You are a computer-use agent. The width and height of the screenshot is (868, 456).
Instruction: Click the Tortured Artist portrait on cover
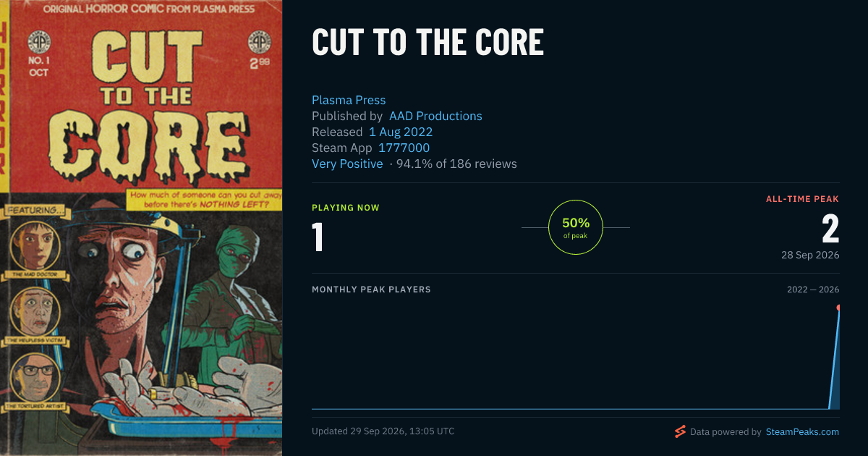click(x=36, y=376)
